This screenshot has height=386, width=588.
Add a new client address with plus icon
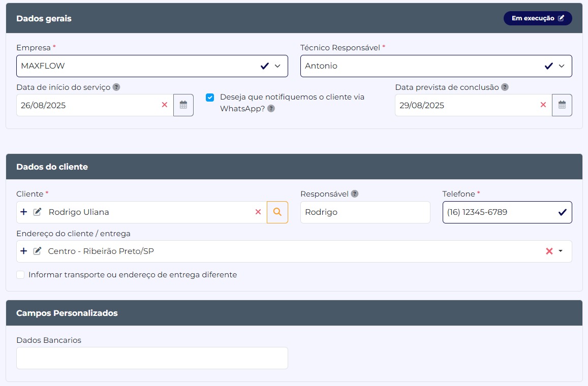tap(24, 251)
